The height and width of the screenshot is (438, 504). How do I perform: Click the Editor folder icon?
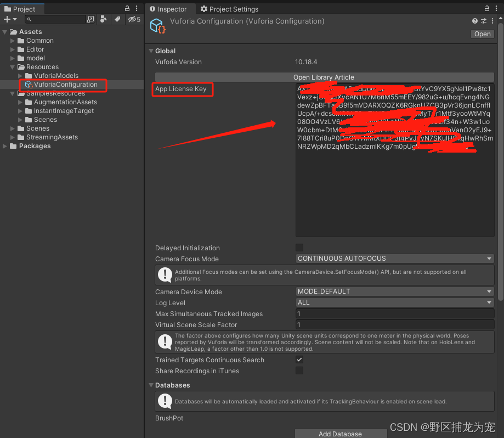tap(21, 49)
